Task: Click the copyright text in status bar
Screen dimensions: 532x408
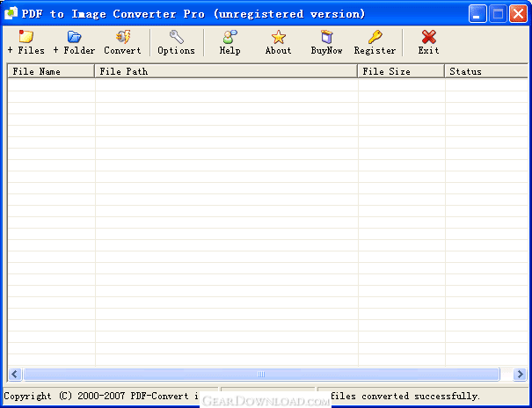Action: [101, 397]
